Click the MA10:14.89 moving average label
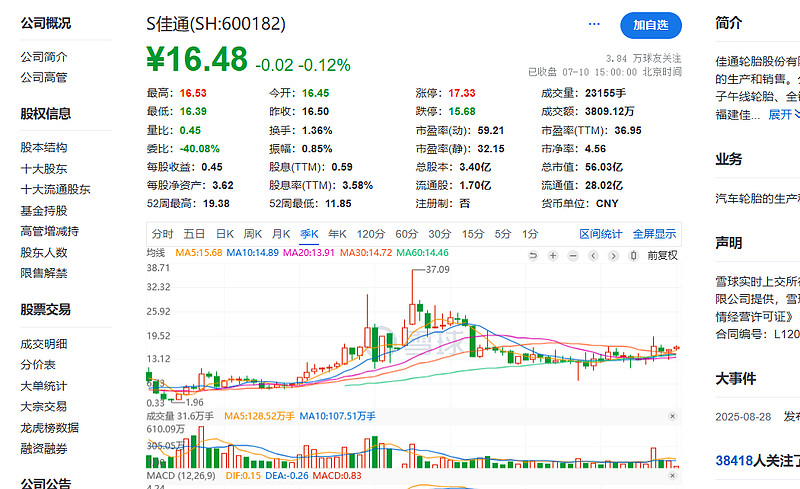 click(253, 253)
